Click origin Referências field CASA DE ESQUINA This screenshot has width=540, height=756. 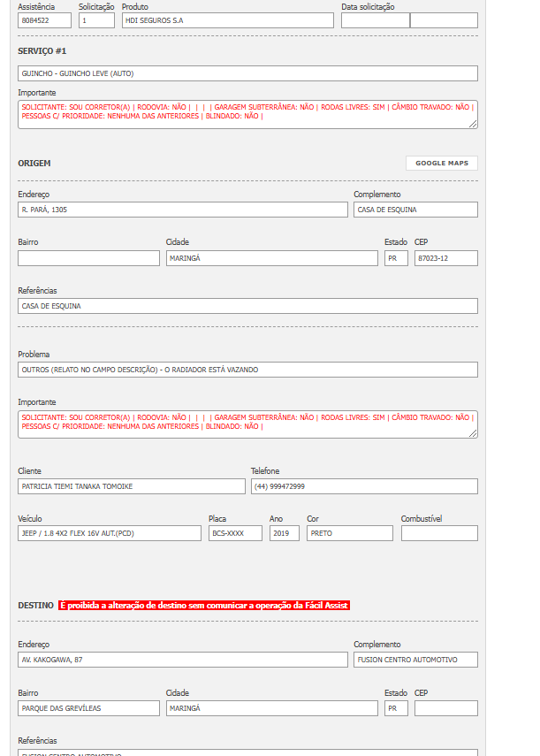[247, 306]
